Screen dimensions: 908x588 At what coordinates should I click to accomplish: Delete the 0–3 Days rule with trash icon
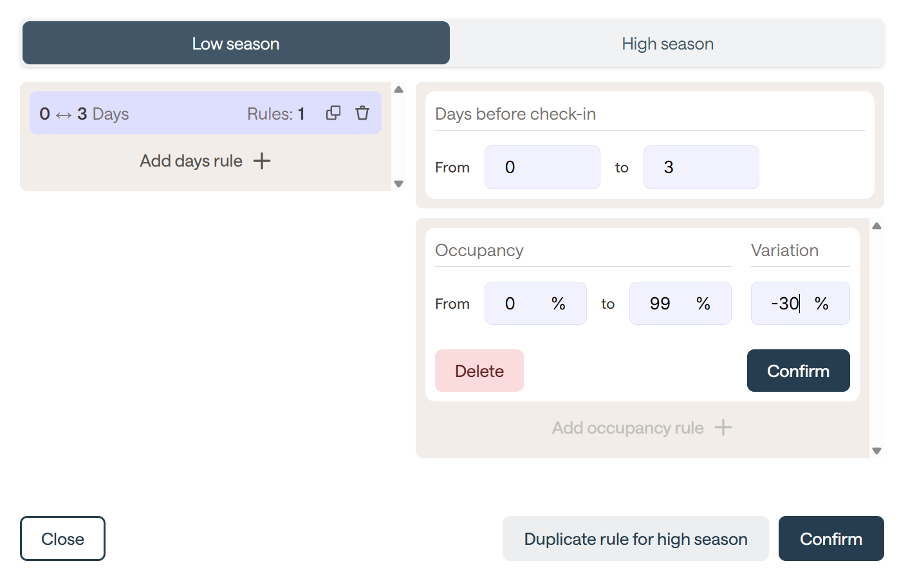[x=362, y=113]
